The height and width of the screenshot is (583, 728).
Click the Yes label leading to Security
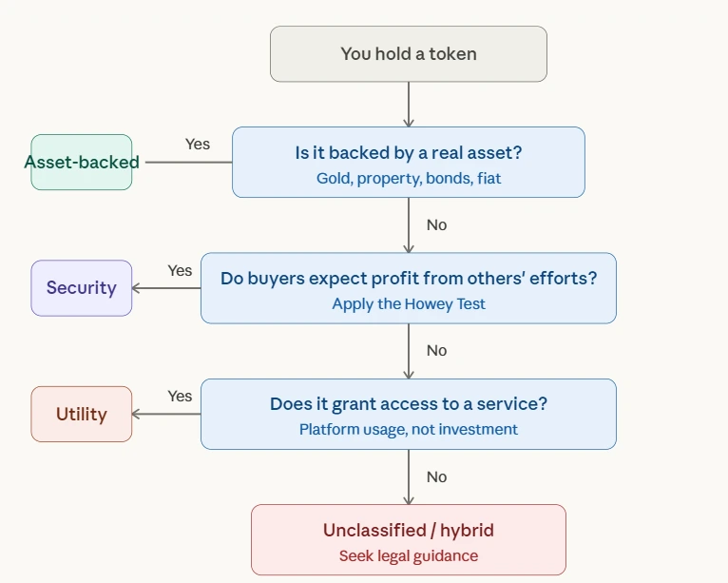click(180, 271)
